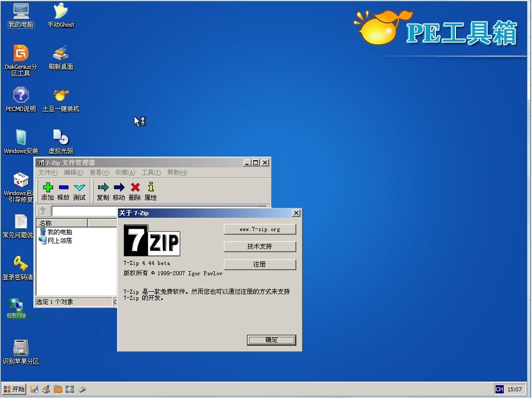This screenshot has height=398, width=532.
Task: Open the 工具(T) menu in 7-Zip
Action: (151, 173)
